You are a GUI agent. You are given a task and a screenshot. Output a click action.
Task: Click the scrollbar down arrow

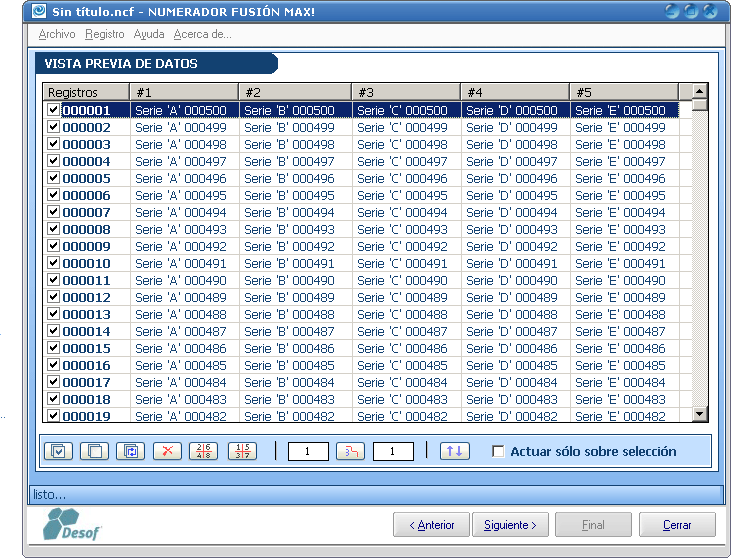pos(700,413)
